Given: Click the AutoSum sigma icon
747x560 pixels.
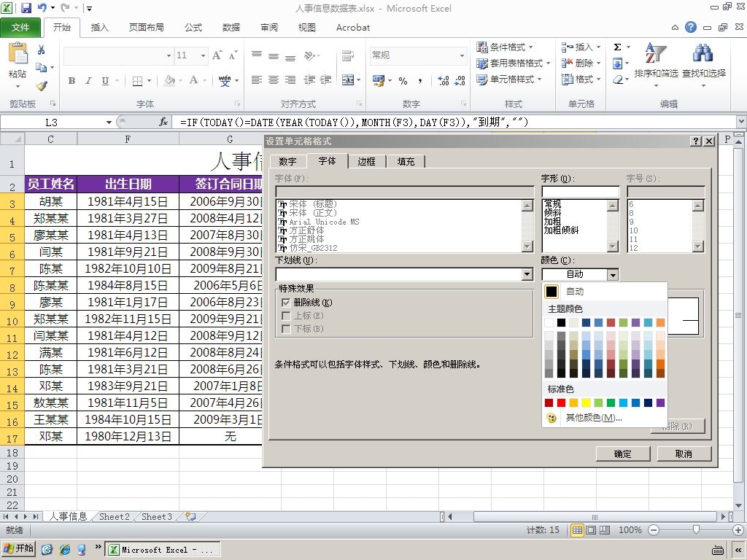Looking at the screenshot, I should 617,47.
